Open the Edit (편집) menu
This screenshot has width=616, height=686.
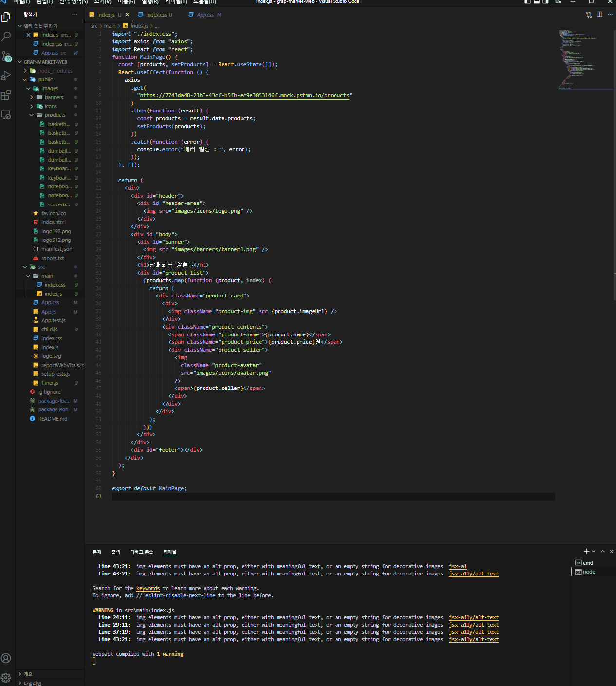click(44, 2)
